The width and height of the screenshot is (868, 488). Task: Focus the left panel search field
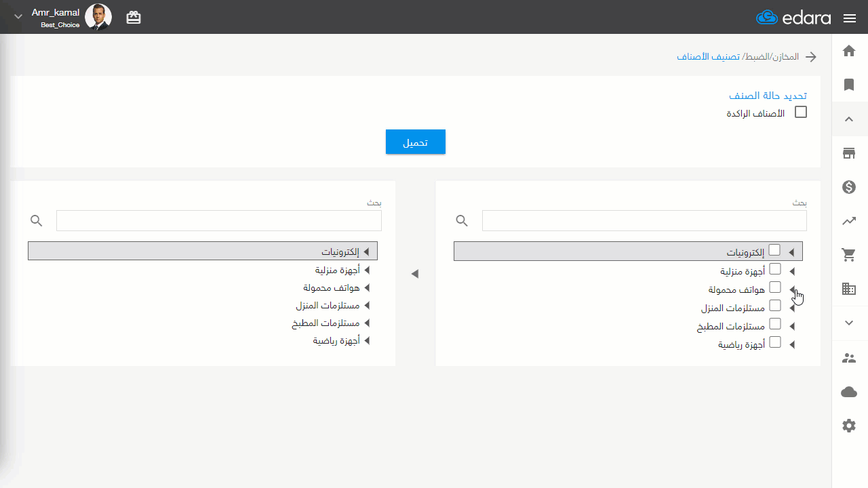tap(219, 220)
